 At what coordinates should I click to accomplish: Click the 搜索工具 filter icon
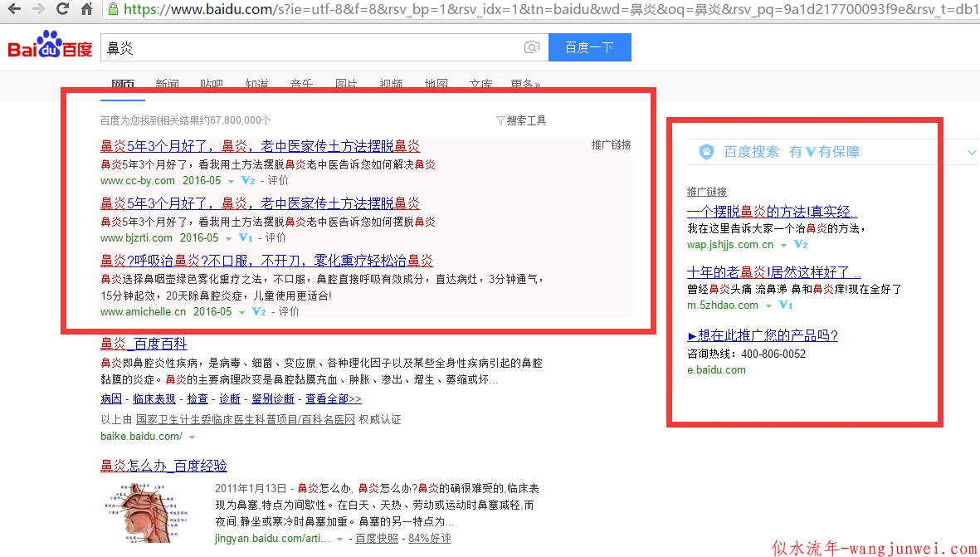coord(500,120)
